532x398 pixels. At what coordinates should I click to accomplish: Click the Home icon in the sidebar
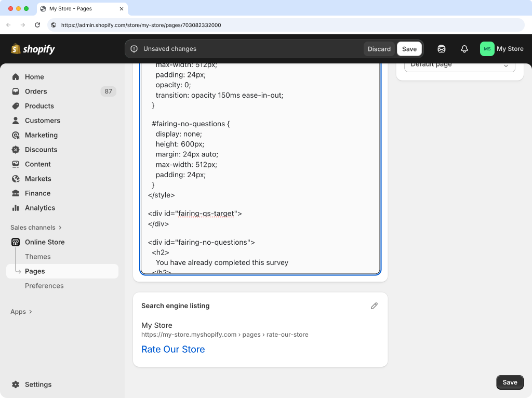(x=16, y=77)
